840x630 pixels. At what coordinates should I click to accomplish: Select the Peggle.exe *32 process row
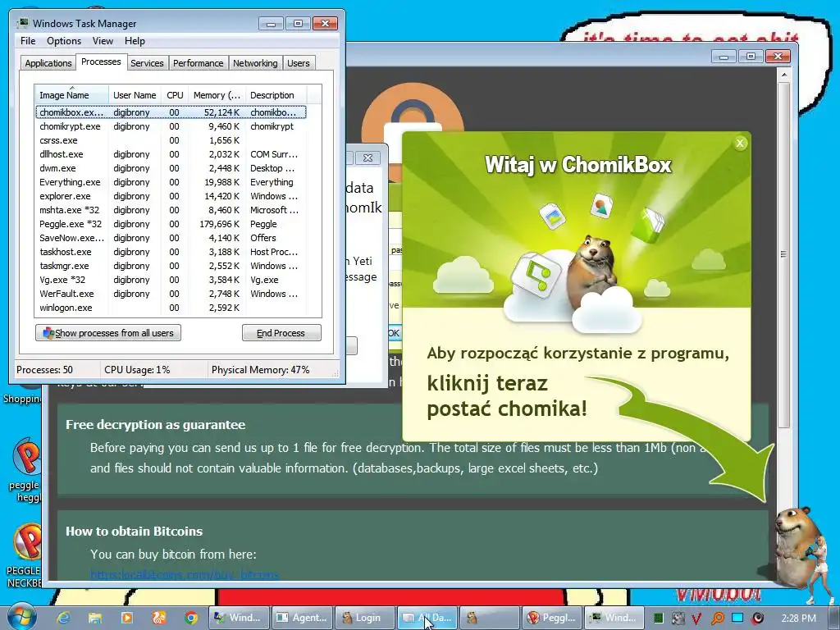click(x=171, y=224)
